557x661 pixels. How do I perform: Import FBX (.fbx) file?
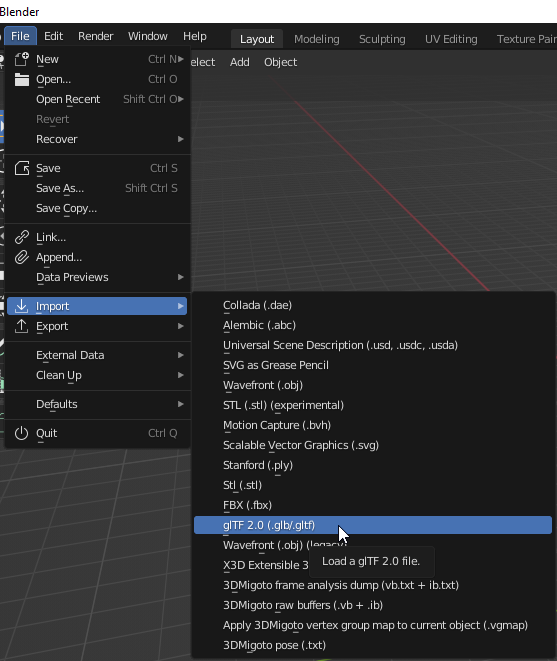[373, 505]
